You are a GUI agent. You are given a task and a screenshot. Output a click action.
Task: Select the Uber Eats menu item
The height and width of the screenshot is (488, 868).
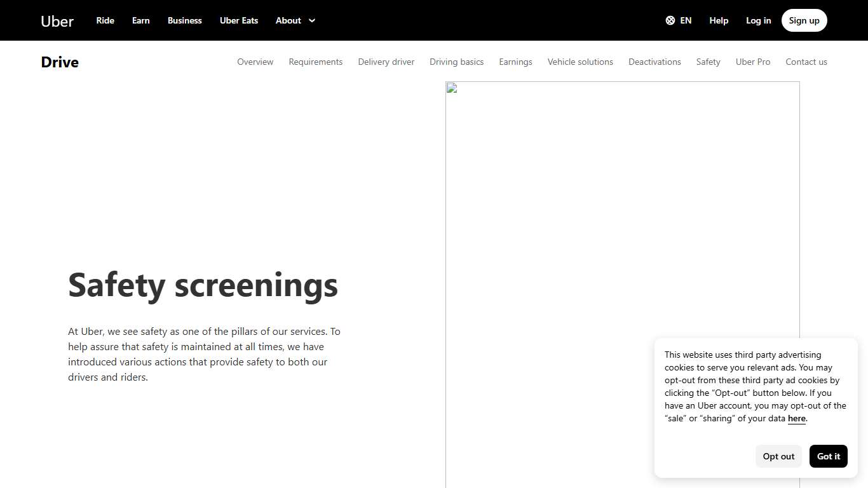click(238, 20)
